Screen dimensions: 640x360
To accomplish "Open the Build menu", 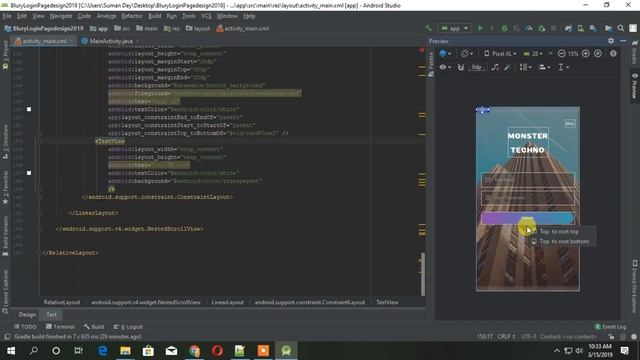I will (x=154, y=16).
